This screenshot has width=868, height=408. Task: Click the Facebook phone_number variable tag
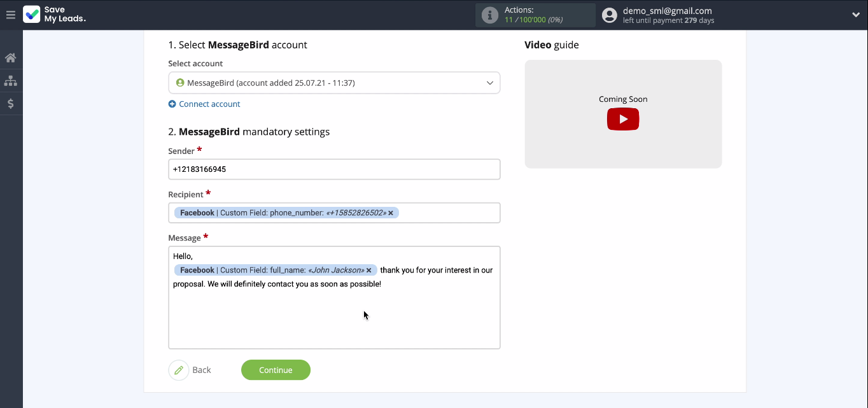click(x=286, y=213)
